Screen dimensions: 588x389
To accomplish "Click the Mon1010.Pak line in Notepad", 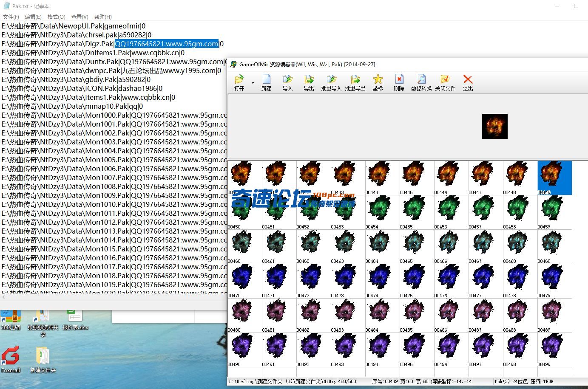I will point(114,204).
